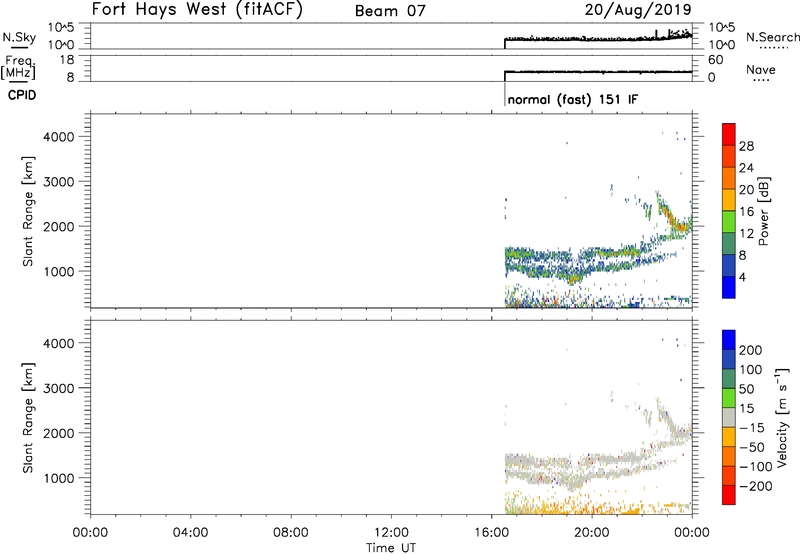Click 'Slant Range [km]' label of the velocity panel
This screenshot has height=554, width=800.
[x=28, y=418]
